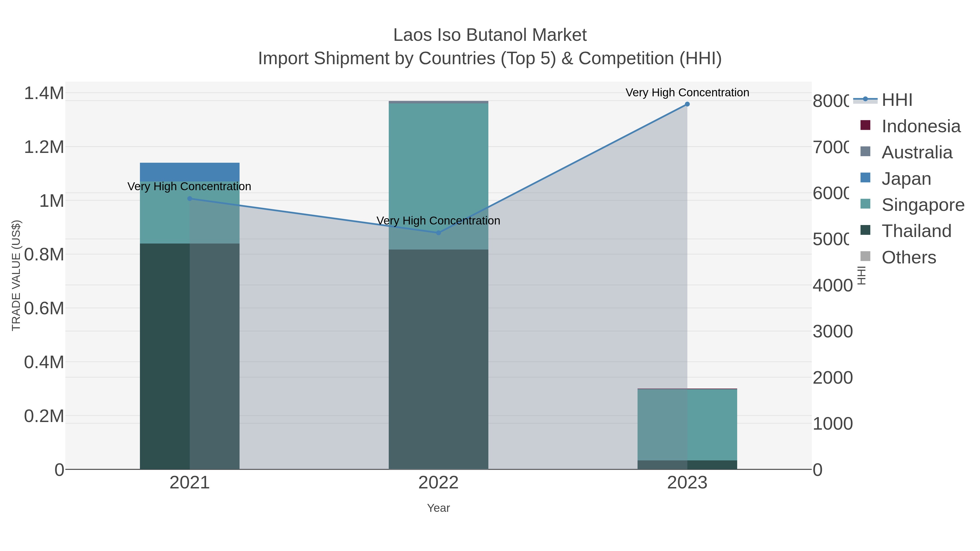Viewport: 980px width, 551px height.
Task: Click the 2023 x-axis label
Action: click(x=687, y=483)
